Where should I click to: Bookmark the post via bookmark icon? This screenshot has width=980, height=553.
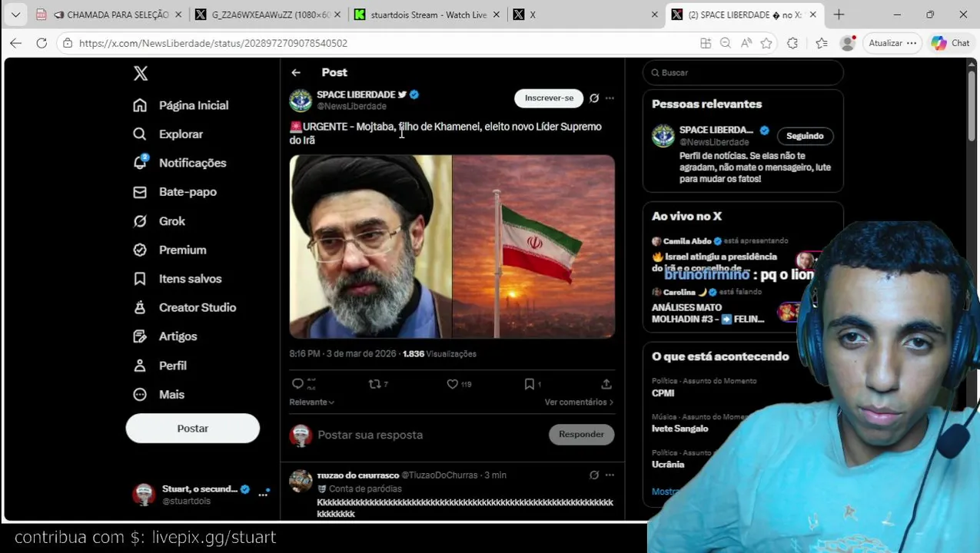tap(530, 384)
